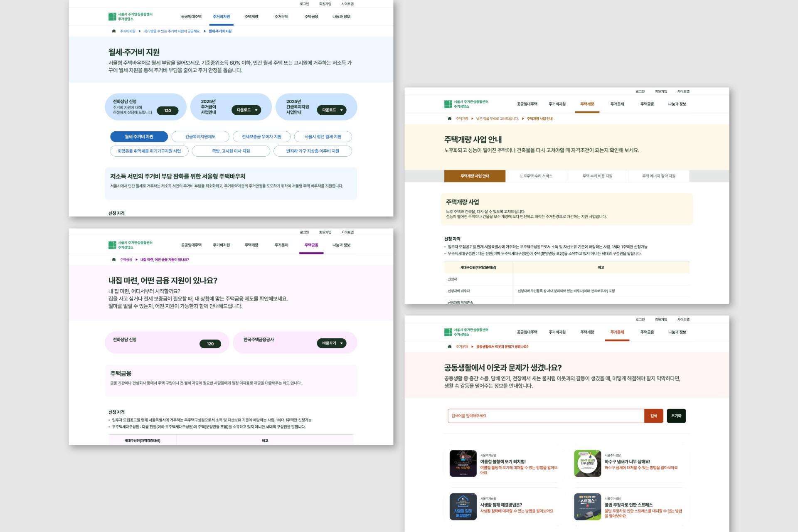This screenshot has height=532, width=798.
Task: Click the red 검색 search button
Action: pyautogui.click(x=654, y=416)
